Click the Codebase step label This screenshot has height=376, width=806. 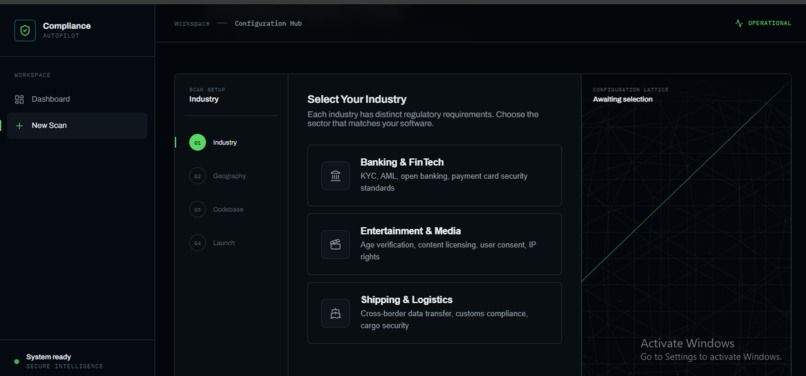click(228, 209)
